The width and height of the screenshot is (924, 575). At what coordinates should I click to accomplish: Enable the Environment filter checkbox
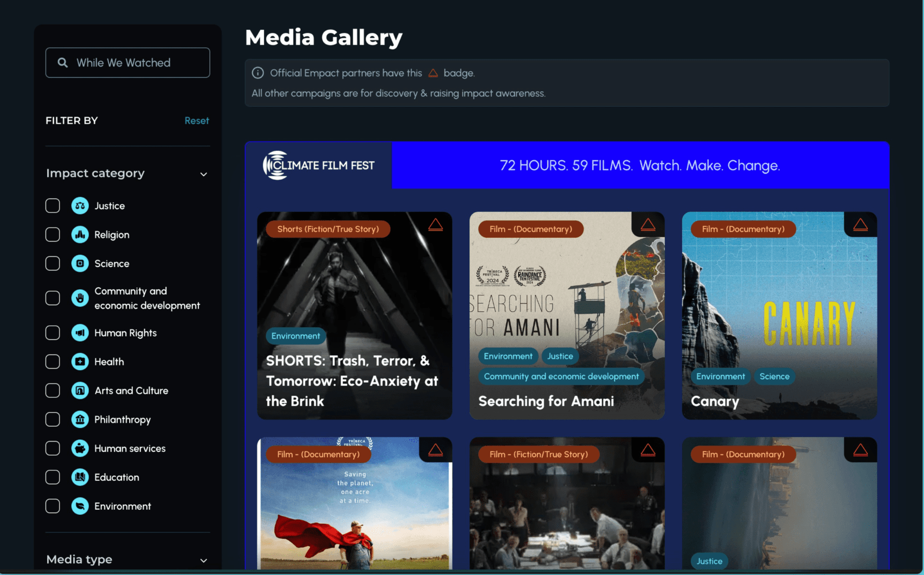click(53, 505)
